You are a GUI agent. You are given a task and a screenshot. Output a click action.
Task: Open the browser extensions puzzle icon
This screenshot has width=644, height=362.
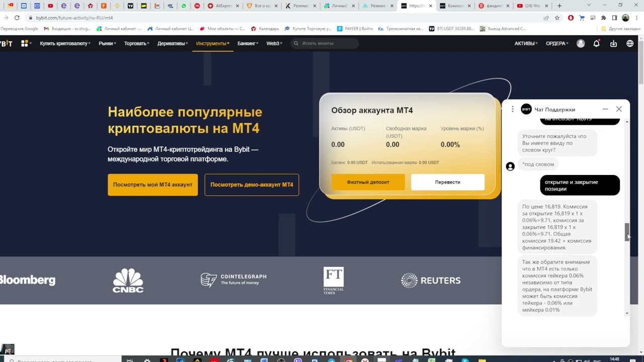[x=603, y=18]
